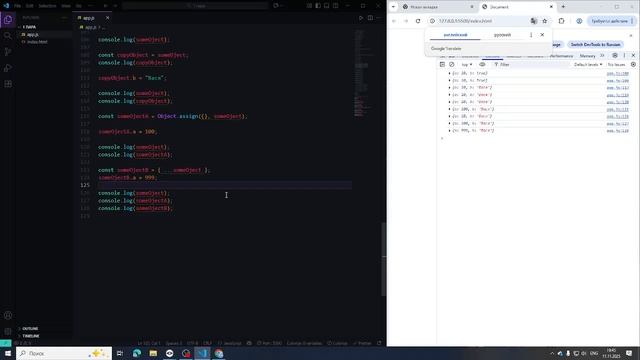The height and width of the screenshot is (360, 640).
Task: Open the DevTools Memory tab
Action: pyautogui.click(x=587, y=56)
